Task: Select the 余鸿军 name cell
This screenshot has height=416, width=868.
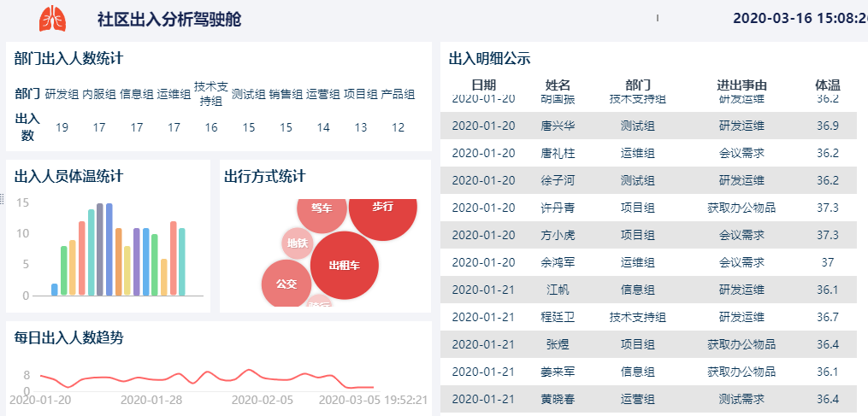Action: coord(558,262)
